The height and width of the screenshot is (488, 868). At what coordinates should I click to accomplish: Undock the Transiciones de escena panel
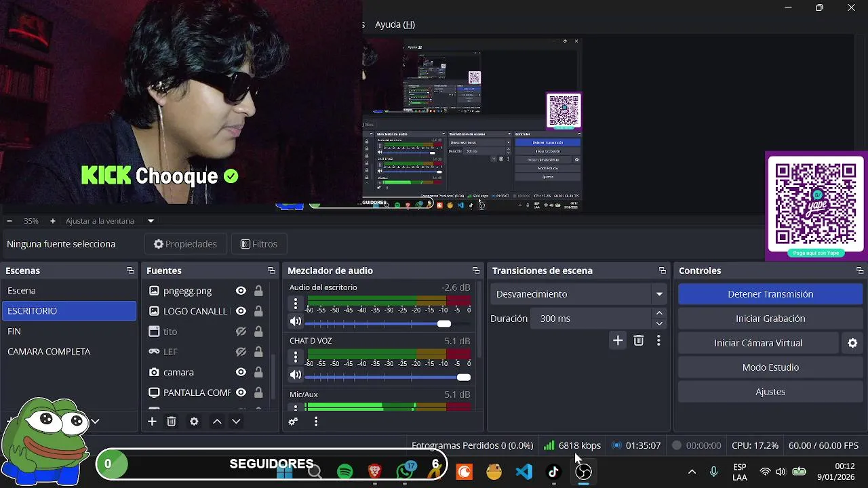coord(663,270)
